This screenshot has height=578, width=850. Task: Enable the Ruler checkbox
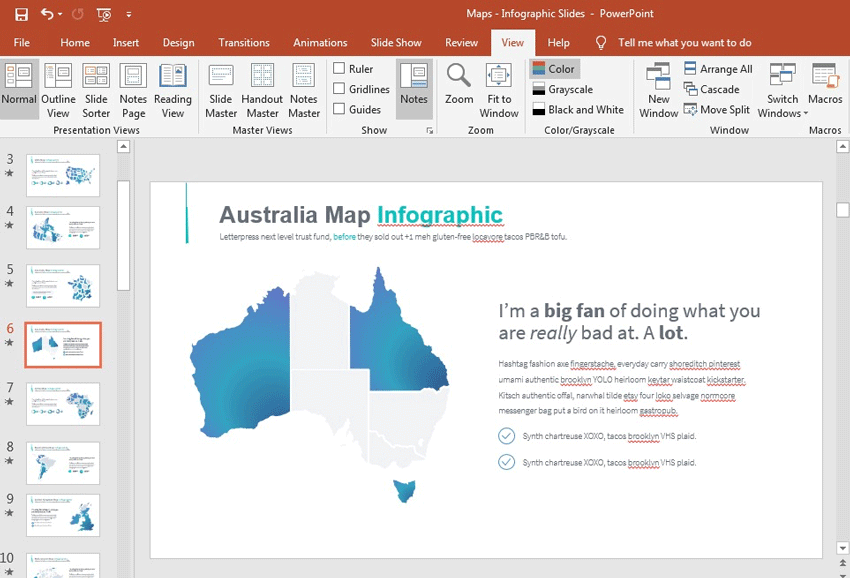(340, 69)
